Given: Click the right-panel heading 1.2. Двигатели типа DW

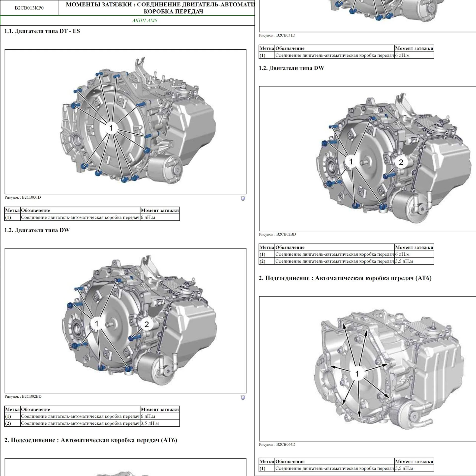Looking at the screenshot, I should (x=291, y=68).
